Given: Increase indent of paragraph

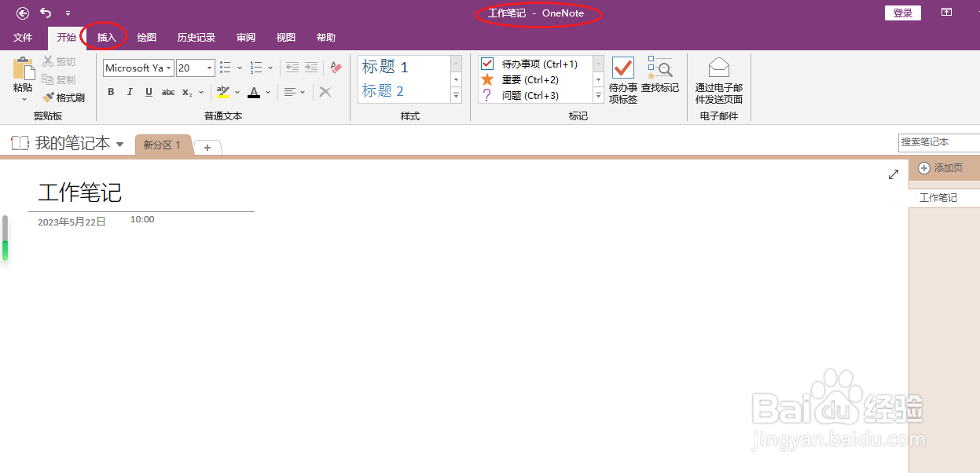Looking at the screenshot, I should (311, 68).
